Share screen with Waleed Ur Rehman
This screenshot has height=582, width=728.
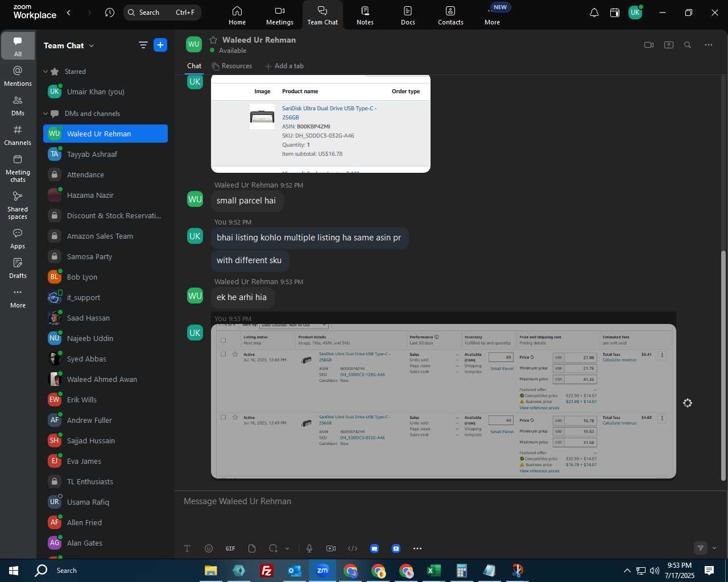pyautogui.click(x=669, y=45)
